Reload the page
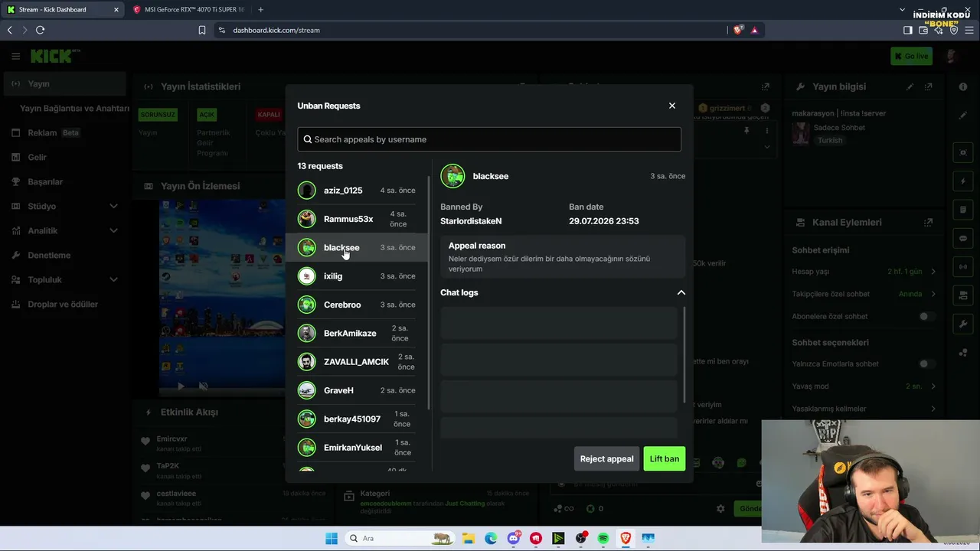Screen dimensions: 980x551 [x=41, y=30]
